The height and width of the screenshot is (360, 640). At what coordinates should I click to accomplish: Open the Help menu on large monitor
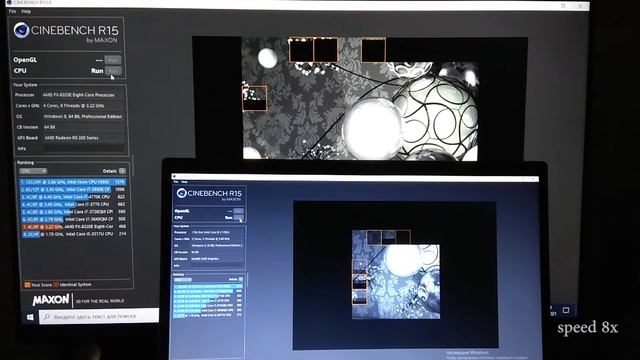coord(26,11)
